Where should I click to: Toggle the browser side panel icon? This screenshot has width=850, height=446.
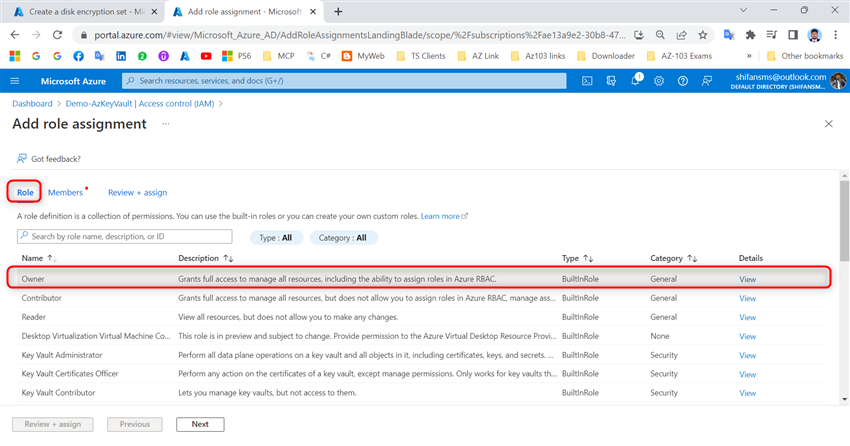(793, 35)
